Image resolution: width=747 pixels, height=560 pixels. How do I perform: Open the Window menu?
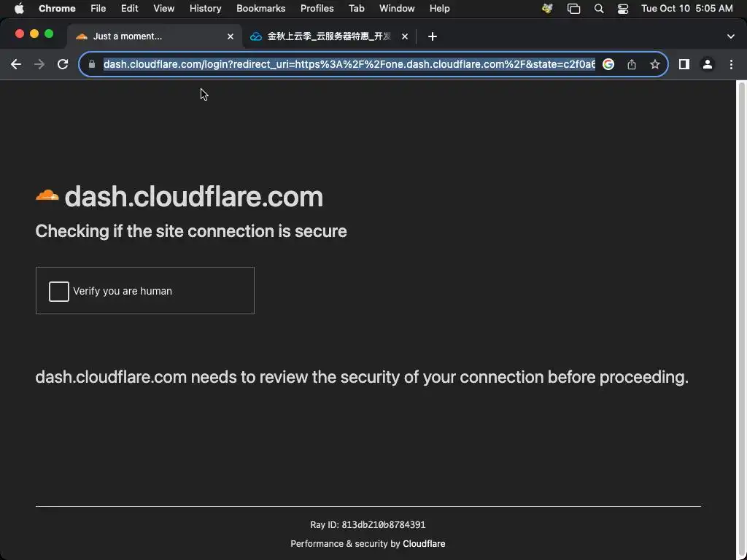[x=397, y=9]
